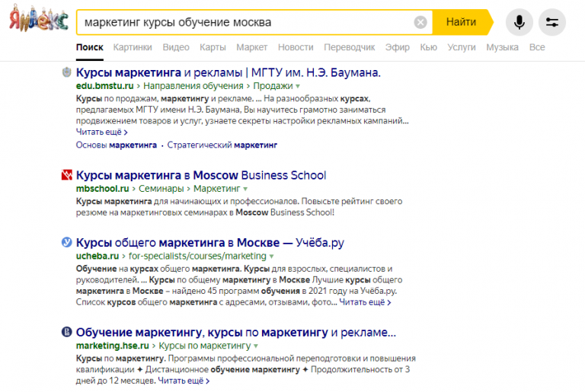Click the HSE marketing site favicon
This screenshot has height=392, width=585.
[66, 333]
